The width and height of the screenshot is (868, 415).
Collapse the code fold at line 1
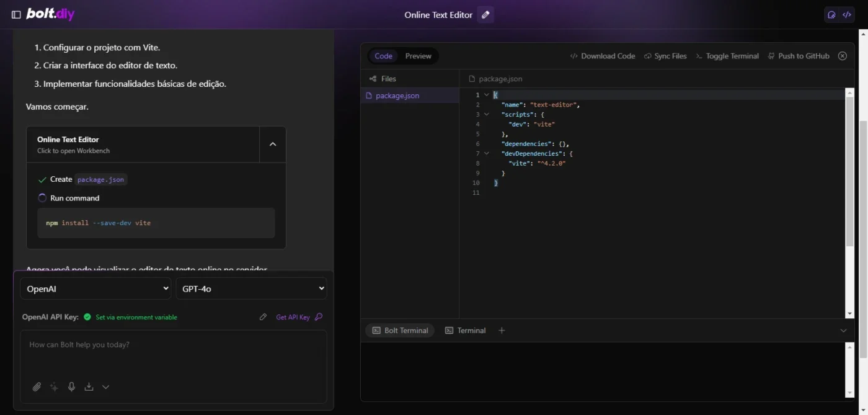pos(486,95)
